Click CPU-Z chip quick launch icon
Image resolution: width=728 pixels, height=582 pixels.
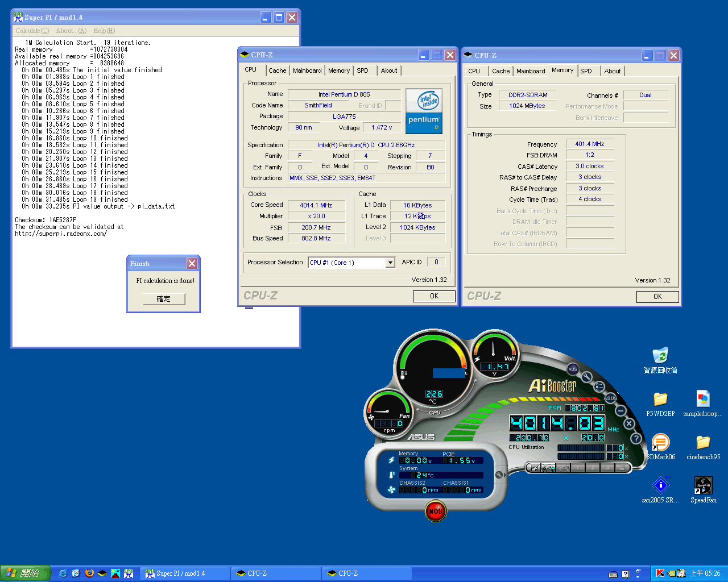coord(102,573)
